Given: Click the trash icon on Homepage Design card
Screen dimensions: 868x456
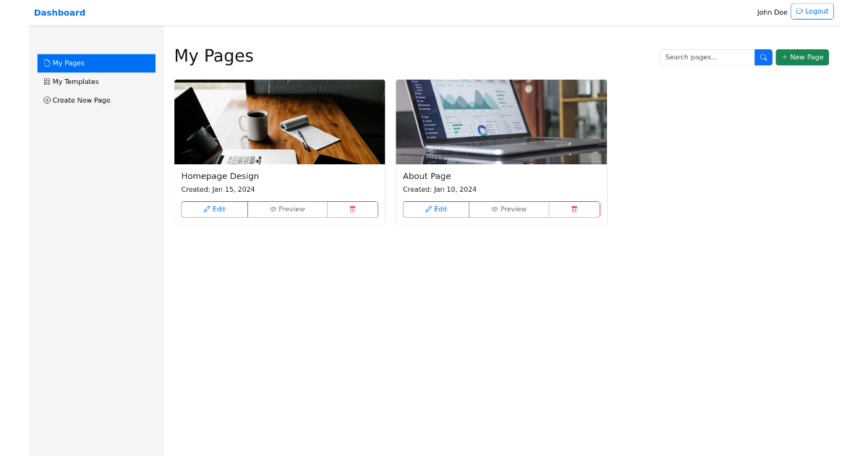Looking at the screenshot, I should point(352,208).
